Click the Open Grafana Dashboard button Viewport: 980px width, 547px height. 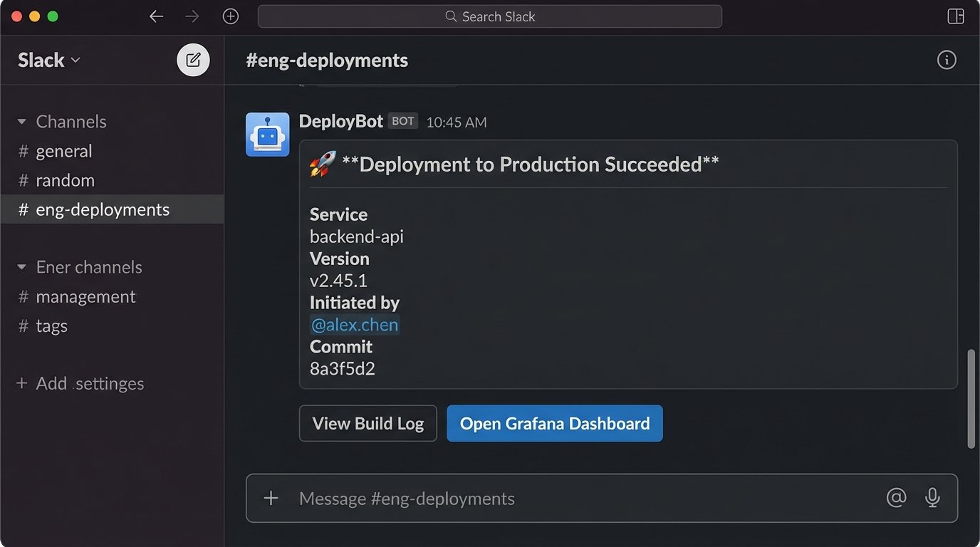[x=554, y=423]
